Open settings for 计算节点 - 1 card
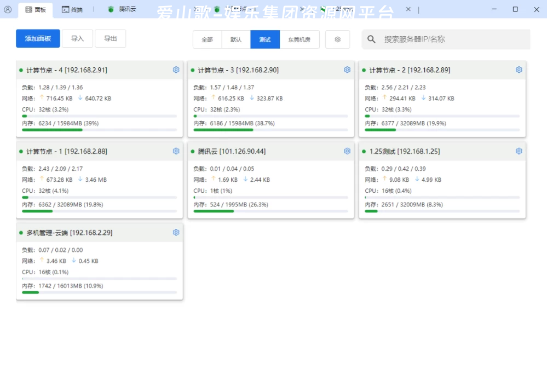The width and height of the screenshot is (547, 392). pos(176,151)
